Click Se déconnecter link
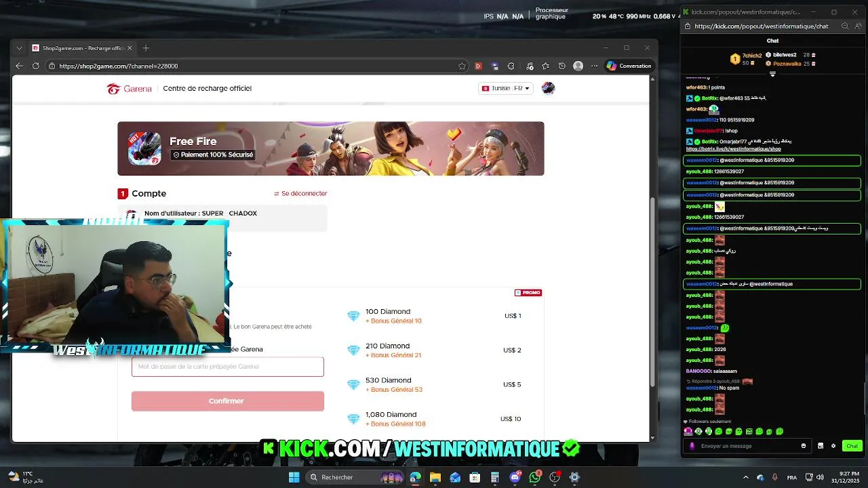Image resolution: width=868 pixels, height=488 pixels. click(x=300, y=193)
